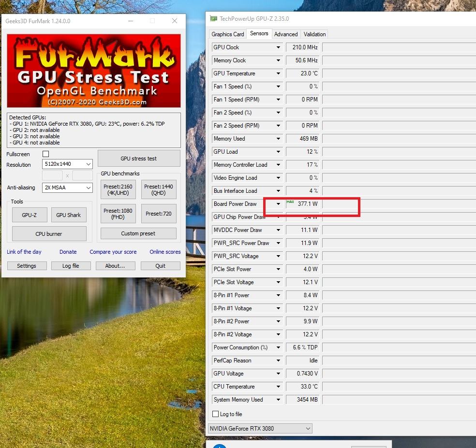This screenshot has width=476, height=448.
Task: Open the Fan 2 Speed (RPM) dropdown arrow
Action: (x=278, y=126)
